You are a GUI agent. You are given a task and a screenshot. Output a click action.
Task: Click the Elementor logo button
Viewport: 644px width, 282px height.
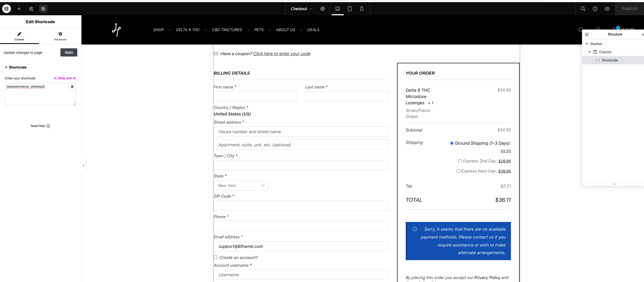tap(7, 9)
